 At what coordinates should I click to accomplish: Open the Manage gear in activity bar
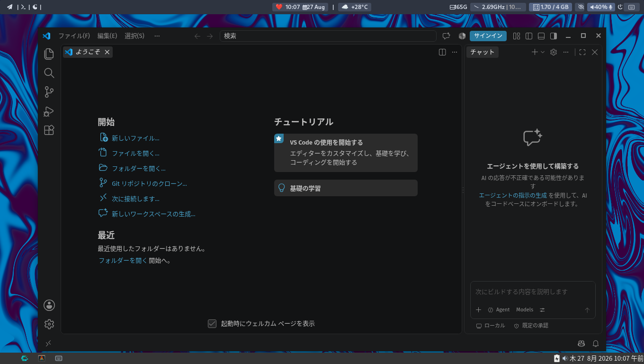pos(49,324)
